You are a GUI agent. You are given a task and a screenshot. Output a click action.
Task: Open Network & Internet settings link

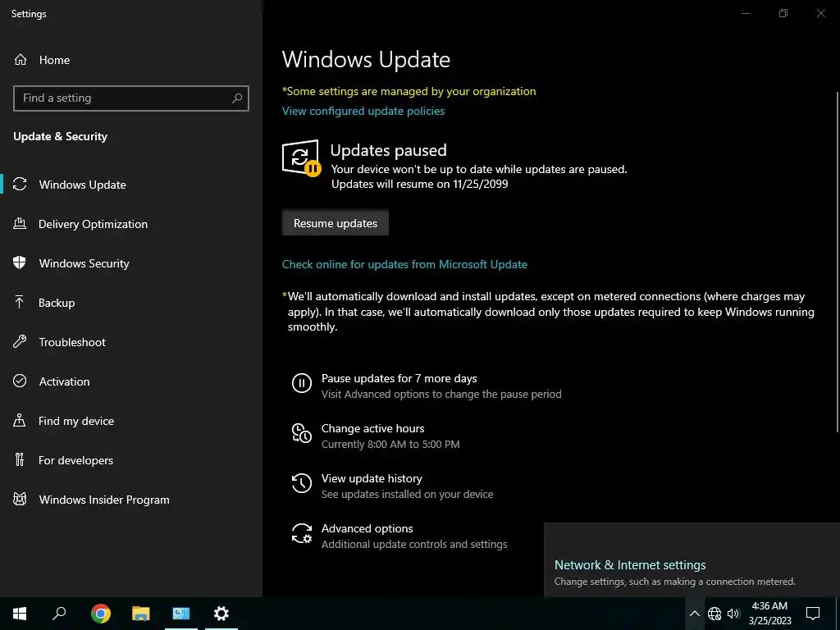pos(630,564)
